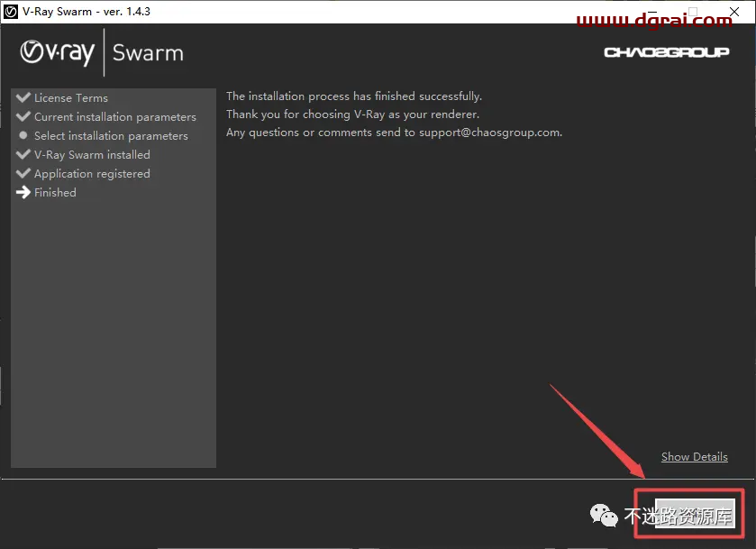Select the Application registered step label
The height and width of the screenshot is (549, 756).
click(92, 174)
